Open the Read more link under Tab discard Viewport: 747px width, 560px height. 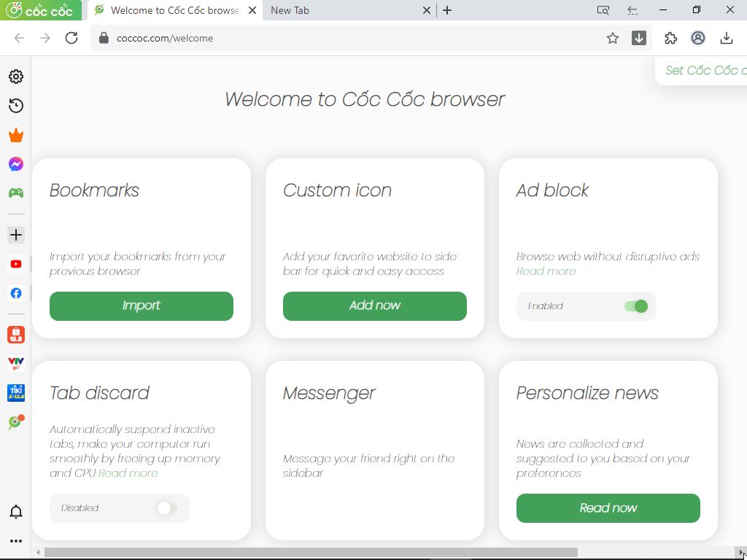point(128,473)
